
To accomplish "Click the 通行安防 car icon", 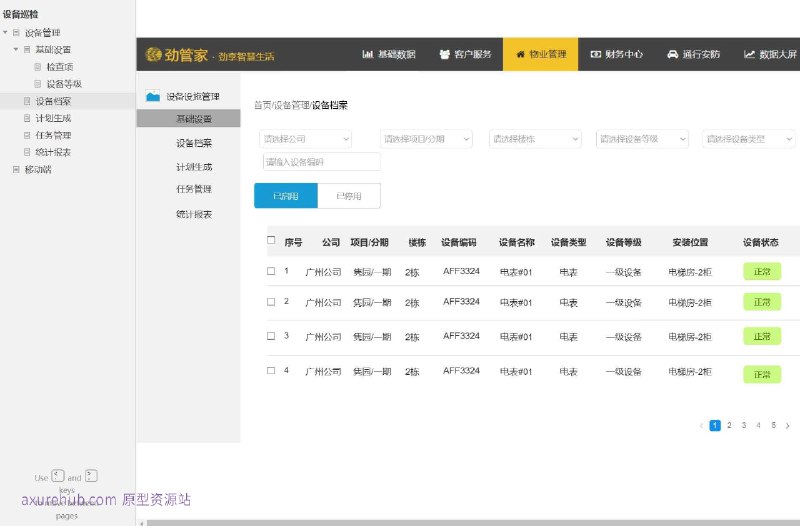I will click(x=672, y=54).
